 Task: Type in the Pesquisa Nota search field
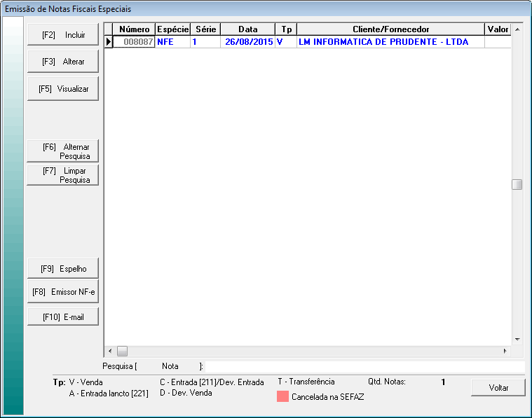[x=364, y=366]
